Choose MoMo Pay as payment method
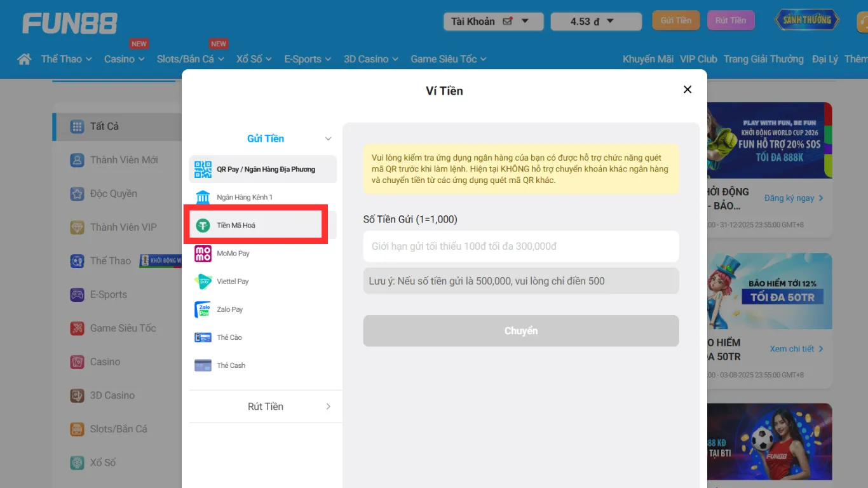This screenshot has width=868, height=488. tap(262, 253)
